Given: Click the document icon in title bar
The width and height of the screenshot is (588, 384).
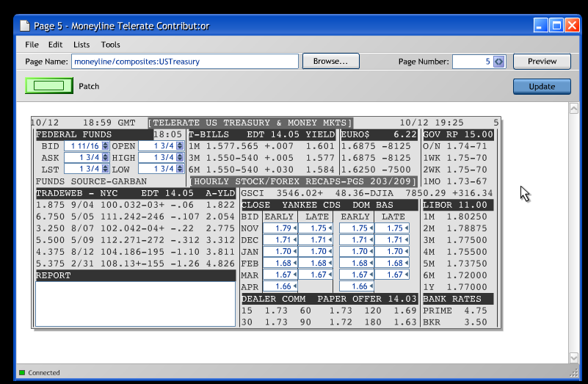Looking at the screenshot, I should click(25, 26).
